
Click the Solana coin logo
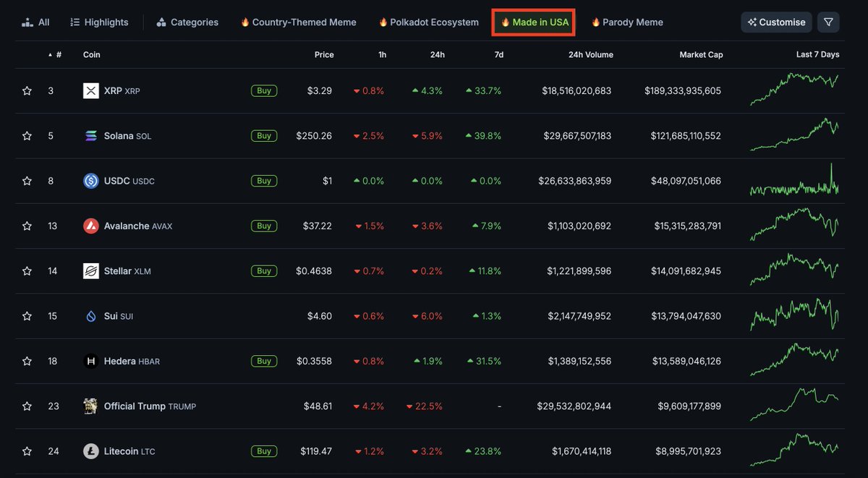click(x=91, y=136)
